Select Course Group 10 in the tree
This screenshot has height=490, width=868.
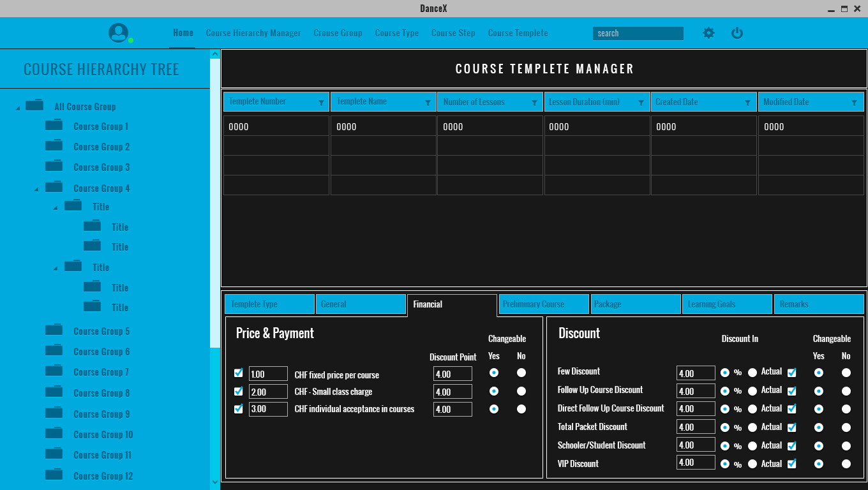coord(103,434)
